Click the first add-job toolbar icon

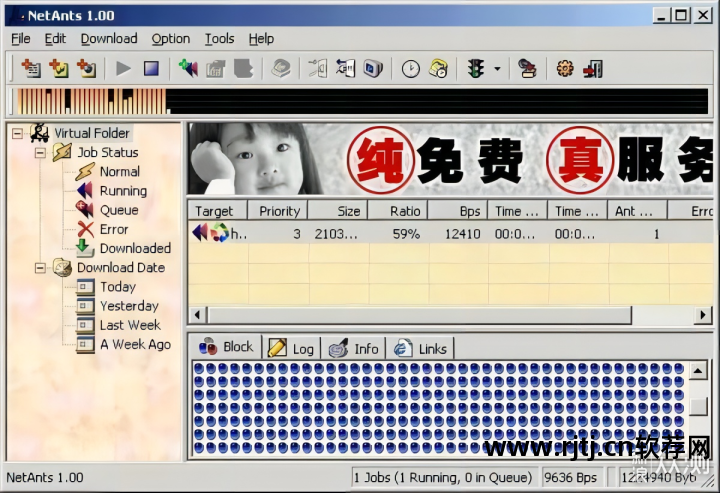click(31, 69)
